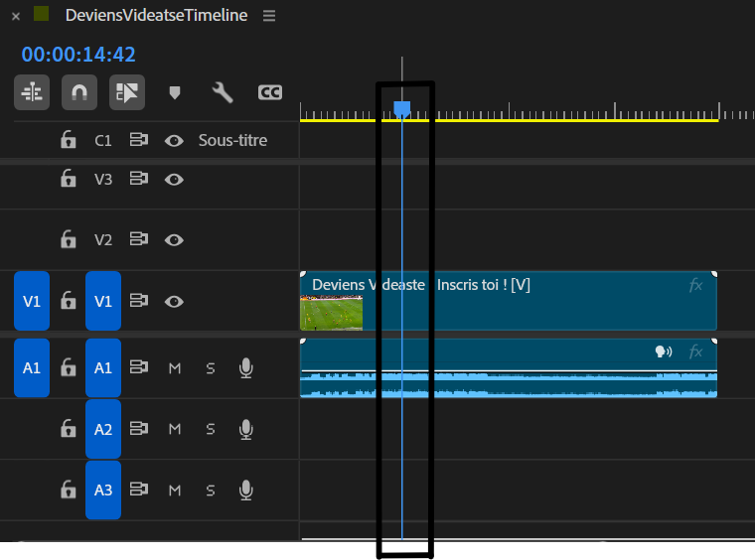Click the CC caption track options

[270, 92]
